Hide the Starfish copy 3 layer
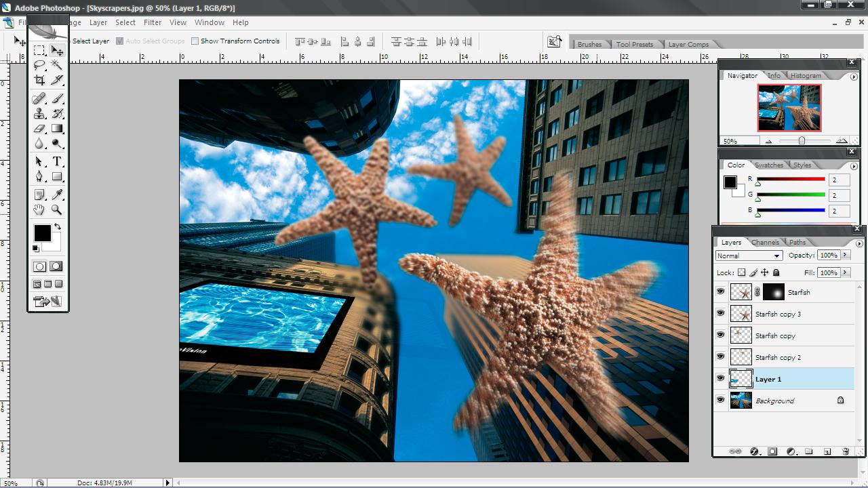 click(720, 314)
